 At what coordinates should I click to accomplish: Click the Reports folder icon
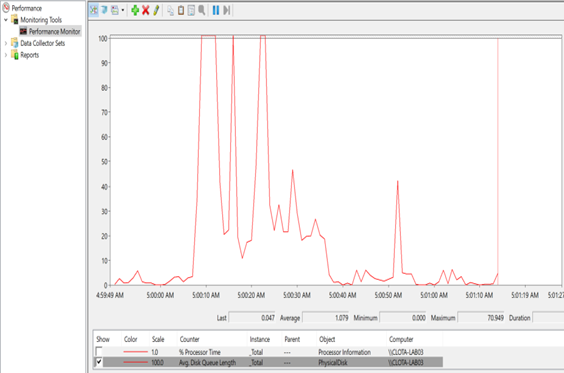[x=15, y=55]
